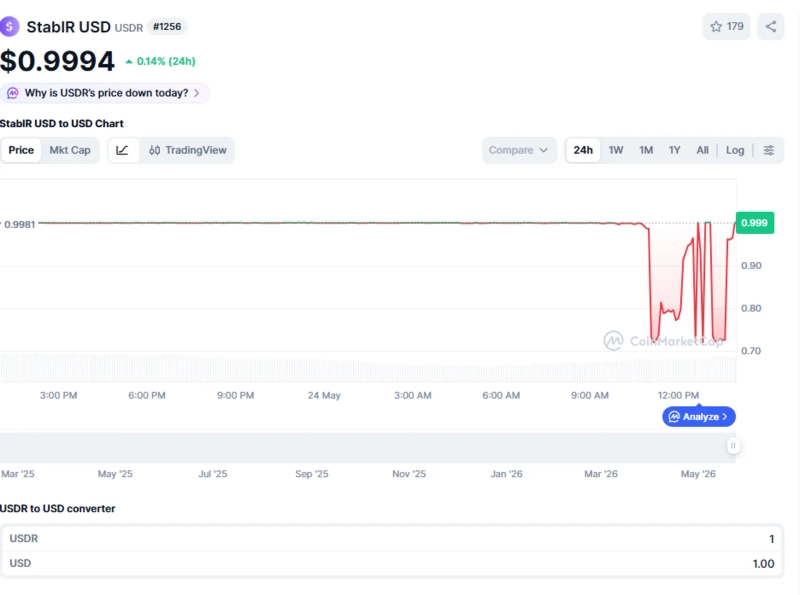Click the 12:00 PM axis label
This screenshot has width=800, height=595.
pos(678,395)
